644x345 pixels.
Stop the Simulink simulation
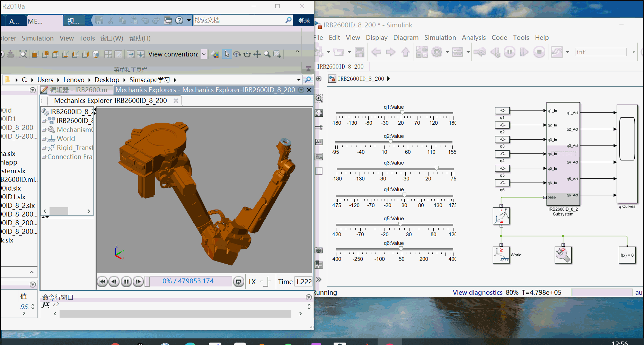pos(539,52)
